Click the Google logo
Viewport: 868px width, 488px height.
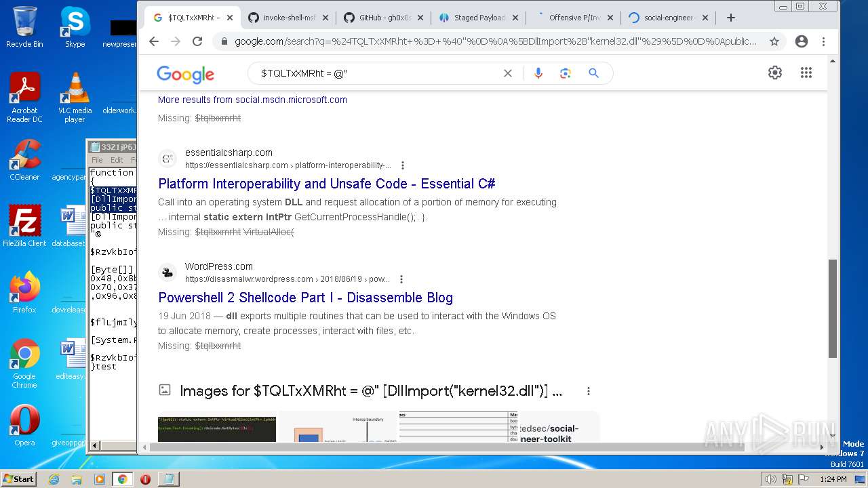click(185, 74)
